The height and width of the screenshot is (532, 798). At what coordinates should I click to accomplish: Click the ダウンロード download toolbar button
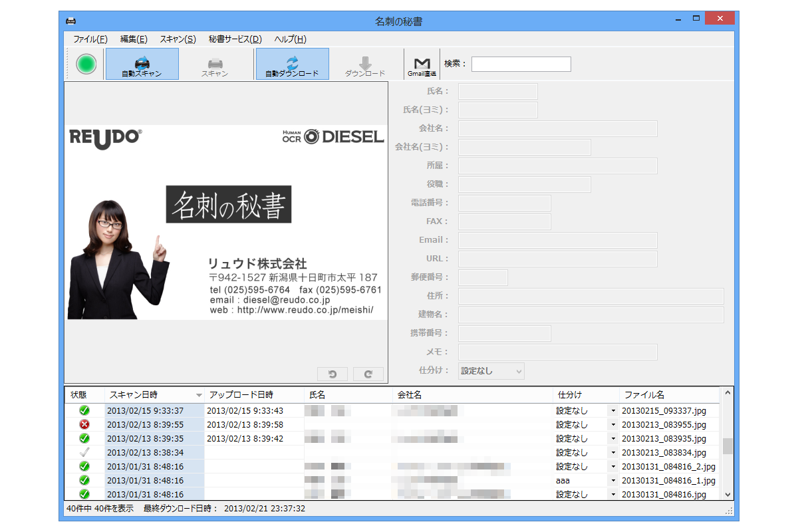point(365,64)
